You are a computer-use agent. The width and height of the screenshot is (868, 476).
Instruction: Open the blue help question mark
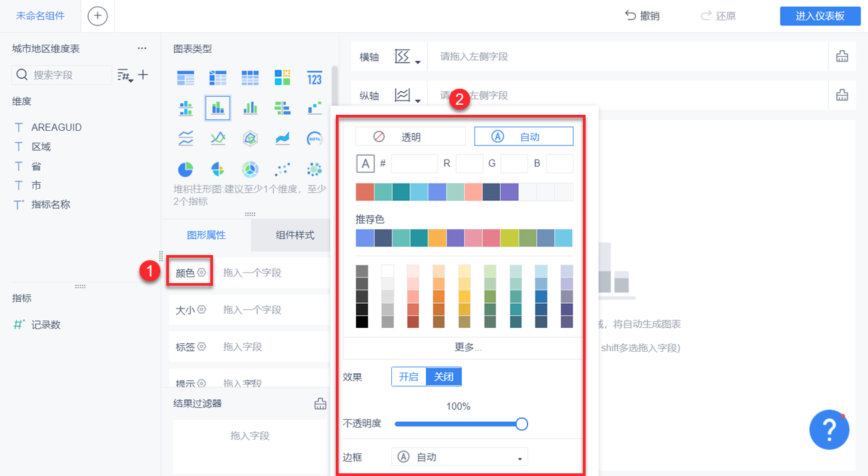coord(829,429)
